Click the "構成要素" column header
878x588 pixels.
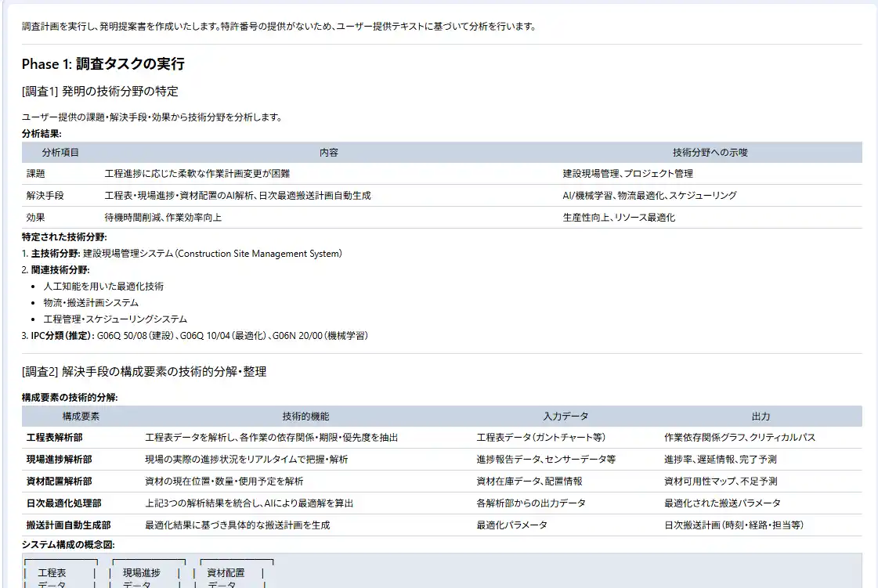(x=81, y=417)
